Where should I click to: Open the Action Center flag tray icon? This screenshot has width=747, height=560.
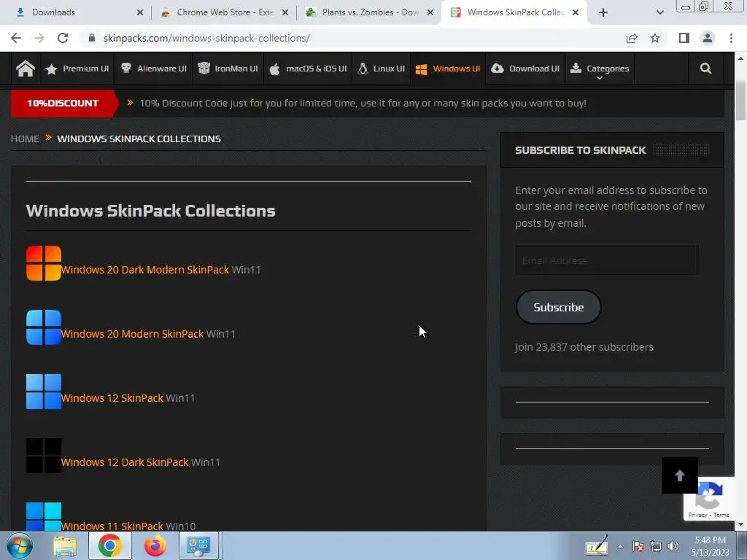pos(638,546)
